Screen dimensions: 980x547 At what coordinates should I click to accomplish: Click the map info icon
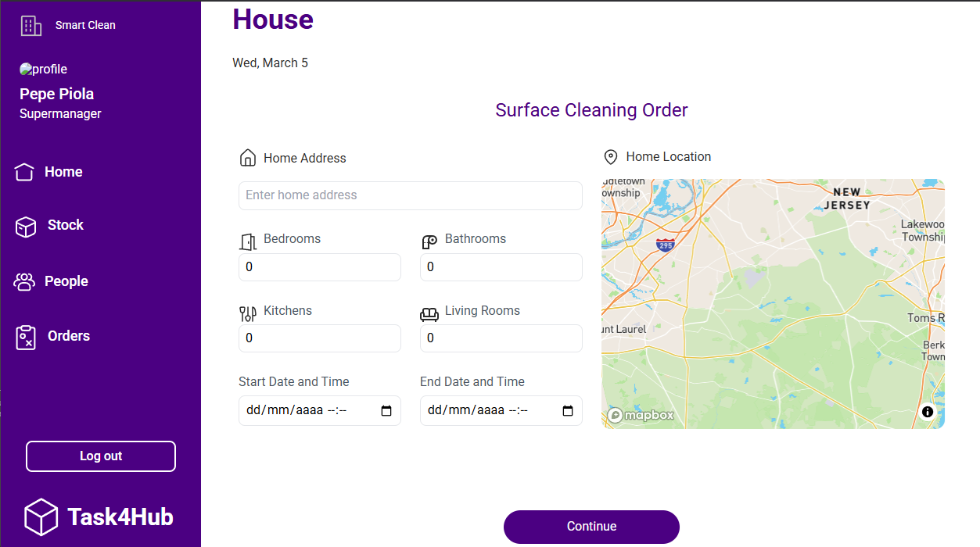pyautogui.click(x=928, y=412)
